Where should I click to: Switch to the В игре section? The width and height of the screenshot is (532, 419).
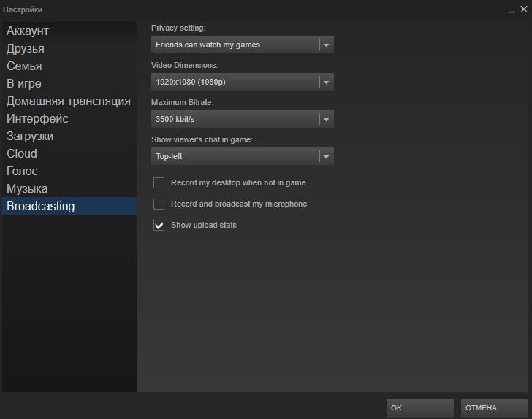click(x=24, y=84)
